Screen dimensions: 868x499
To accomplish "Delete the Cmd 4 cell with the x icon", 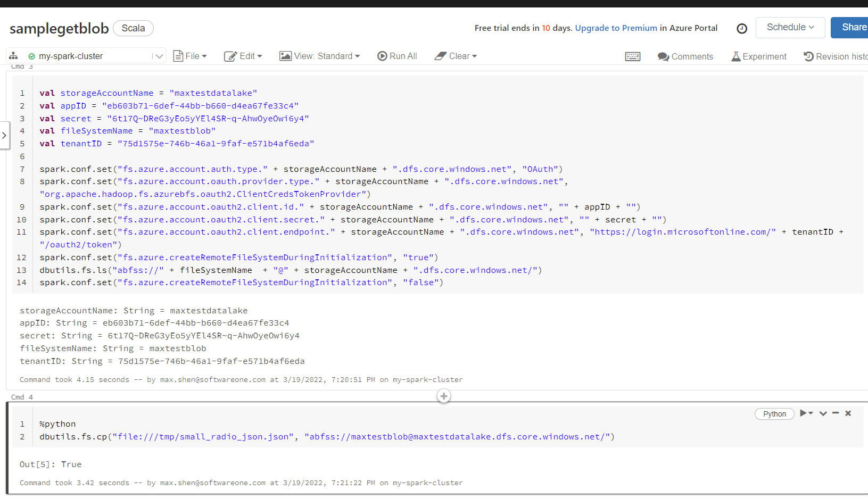I will [x=848, y=413].
